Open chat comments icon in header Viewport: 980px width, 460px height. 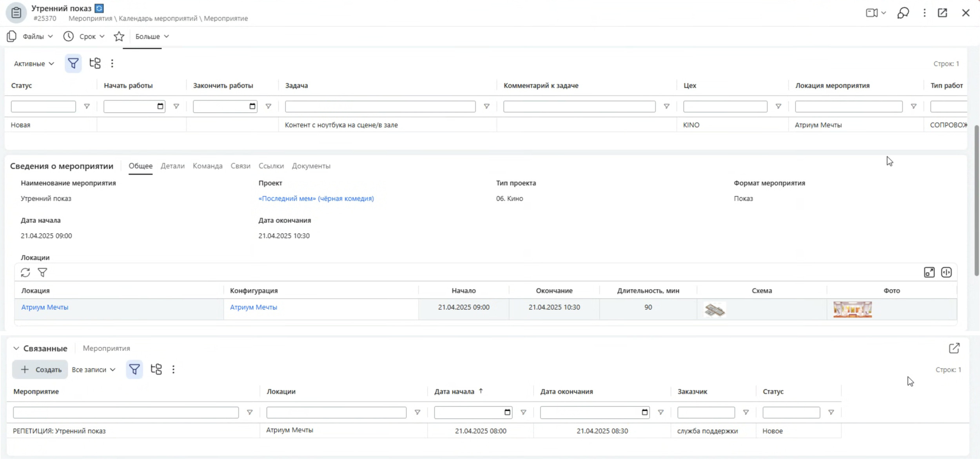point(903,13)
